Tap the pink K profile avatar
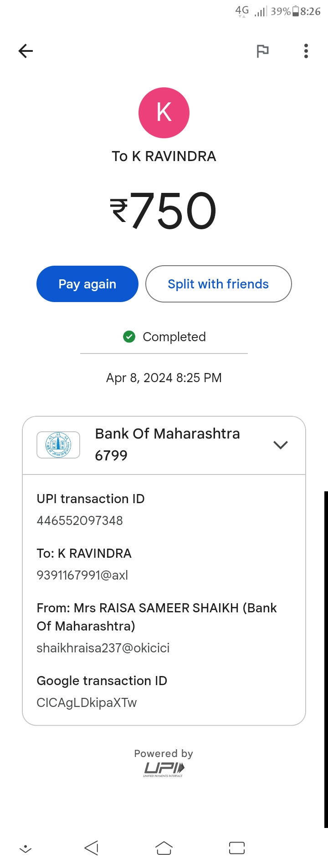This screenshot has height=868, width=328. [164, 113]
